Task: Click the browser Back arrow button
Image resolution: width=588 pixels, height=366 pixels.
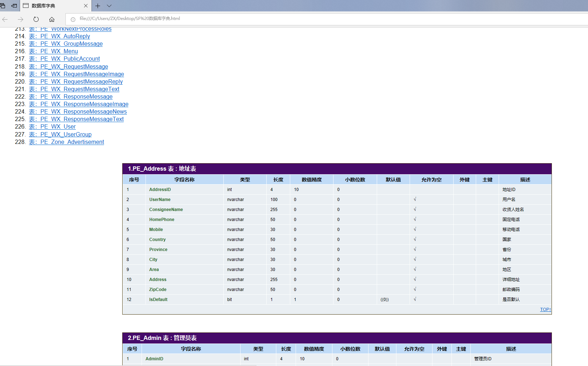Action: click(x=5, y=19)
